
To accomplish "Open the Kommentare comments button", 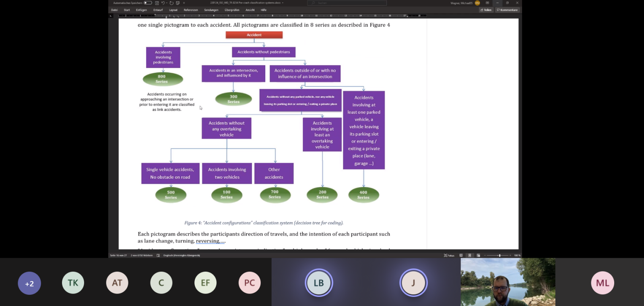I will tap(507, 10).
